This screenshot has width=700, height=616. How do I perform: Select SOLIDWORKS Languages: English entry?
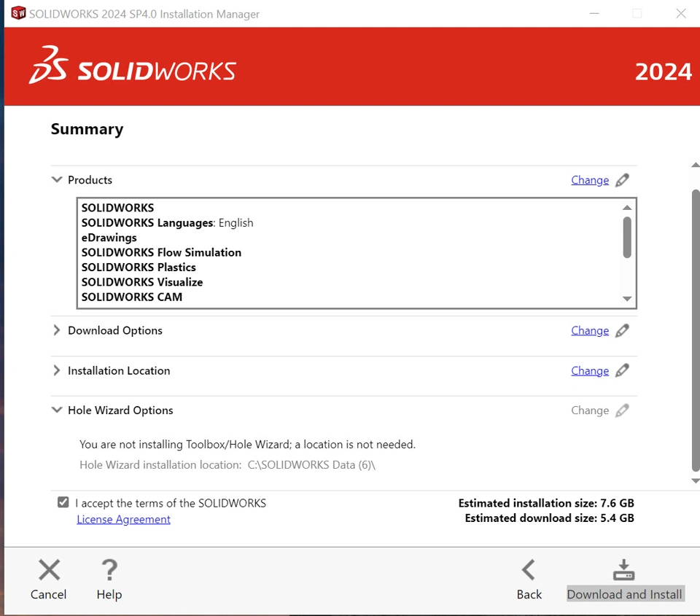[167, 222]
